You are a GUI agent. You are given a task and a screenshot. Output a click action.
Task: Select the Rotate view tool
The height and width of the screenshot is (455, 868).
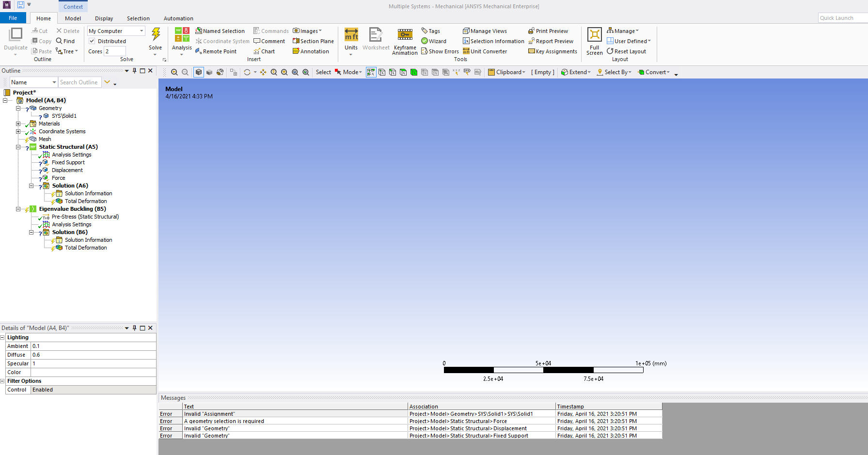[x=247, y=72]
